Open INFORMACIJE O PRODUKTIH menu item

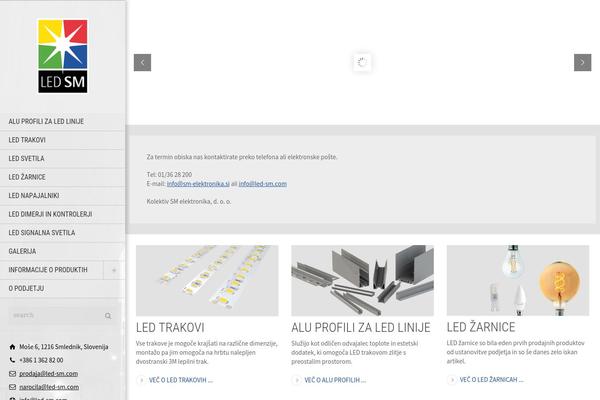pyautogui.click(x=52, y=270)
